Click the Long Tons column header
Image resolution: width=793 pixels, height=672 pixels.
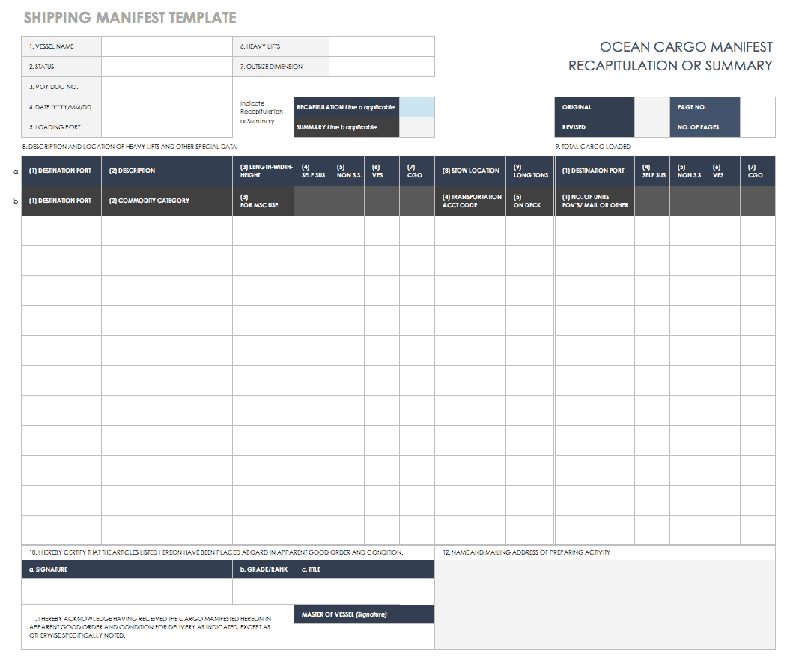pos(530,171)
